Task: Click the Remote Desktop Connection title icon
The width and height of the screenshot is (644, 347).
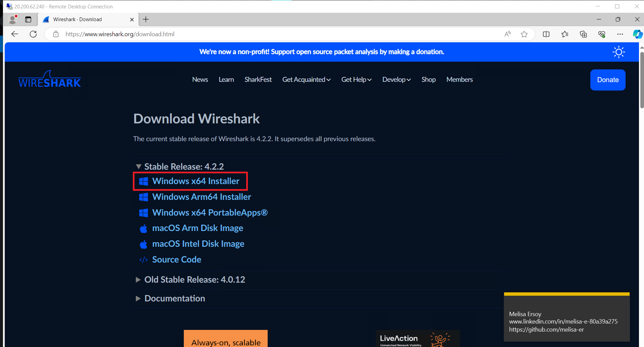Action: (x=9, y=6)
